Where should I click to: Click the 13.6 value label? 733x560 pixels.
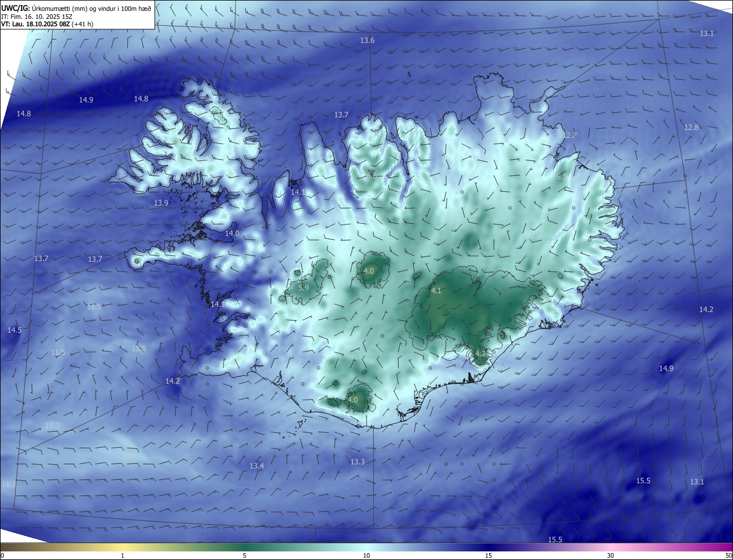coord(367,40)
